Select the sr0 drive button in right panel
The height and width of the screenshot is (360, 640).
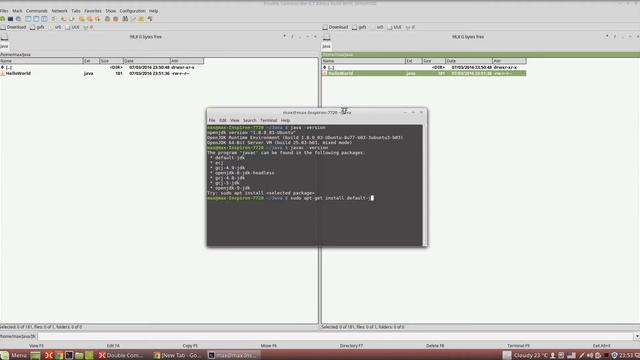[x=377, y=27]
